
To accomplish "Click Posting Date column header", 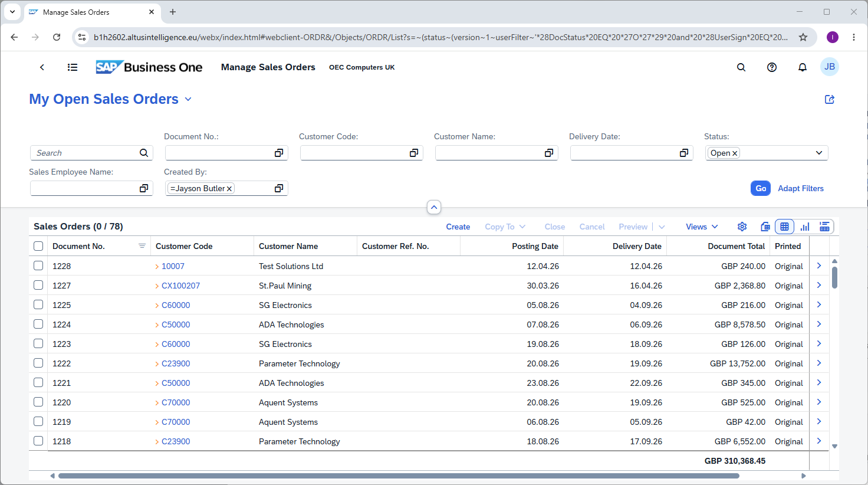I will tap(512, 246).
